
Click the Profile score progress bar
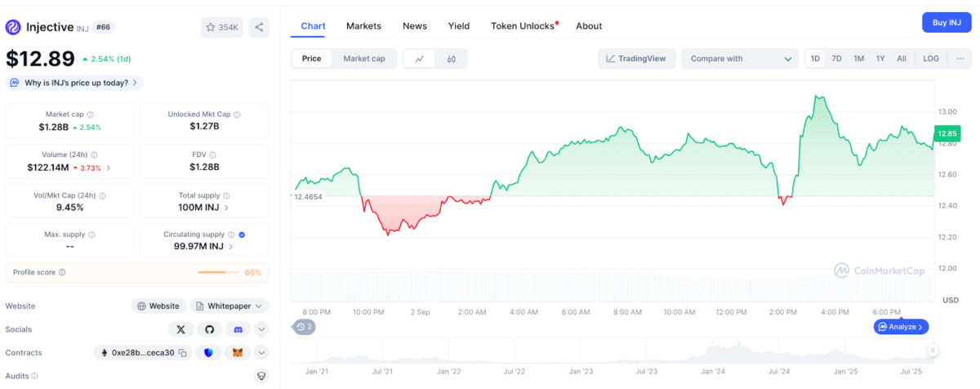[x=218, y=272]
